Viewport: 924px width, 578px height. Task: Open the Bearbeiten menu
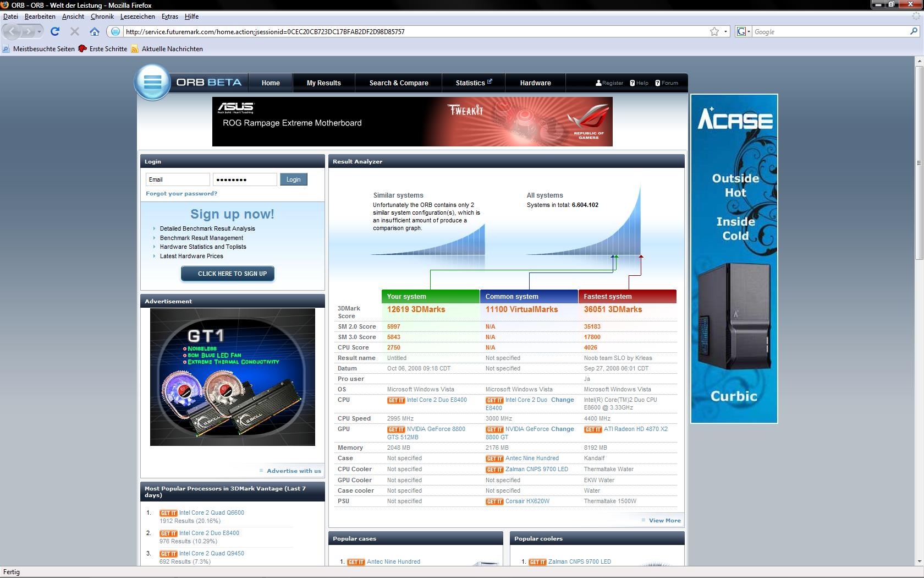pos(40,17)
